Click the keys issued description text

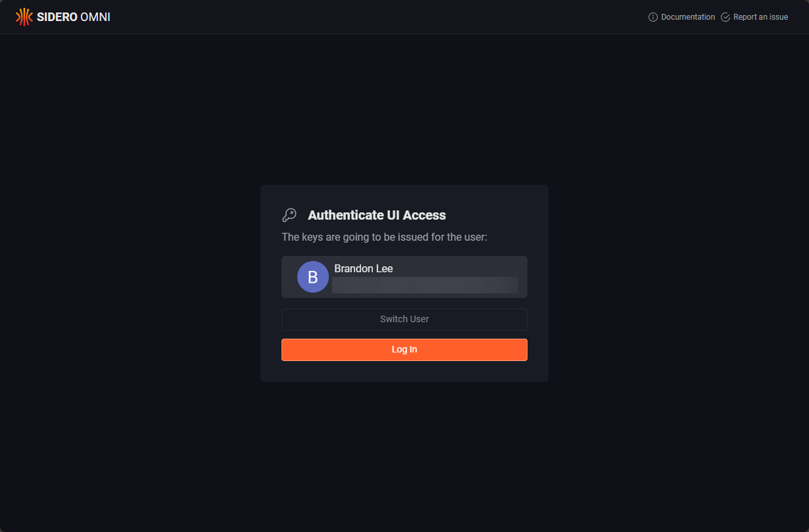(x=384, y=237)
